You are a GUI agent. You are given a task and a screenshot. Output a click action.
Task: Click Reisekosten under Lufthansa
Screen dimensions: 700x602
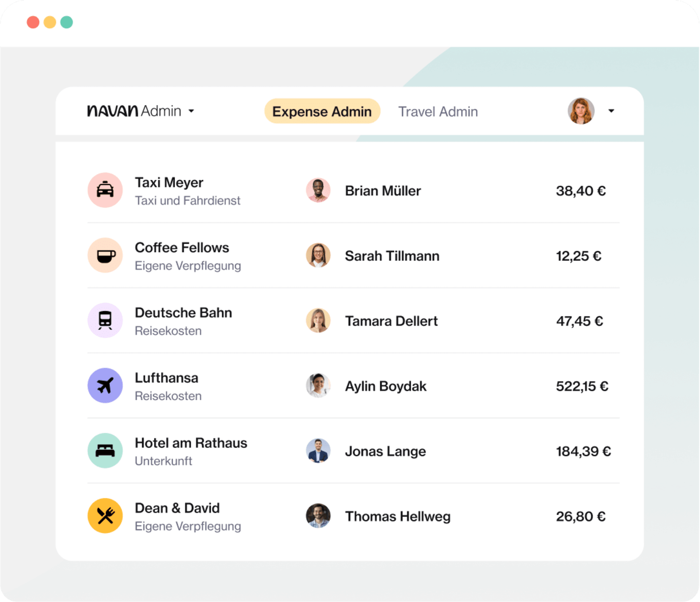click(x=168, y=396)
